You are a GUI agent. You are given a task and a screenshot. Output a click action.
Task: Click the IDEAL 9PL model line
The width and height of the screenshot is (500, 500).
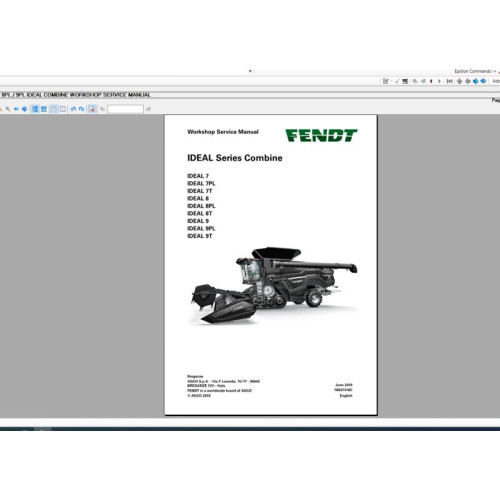click(x=201, y=228)
